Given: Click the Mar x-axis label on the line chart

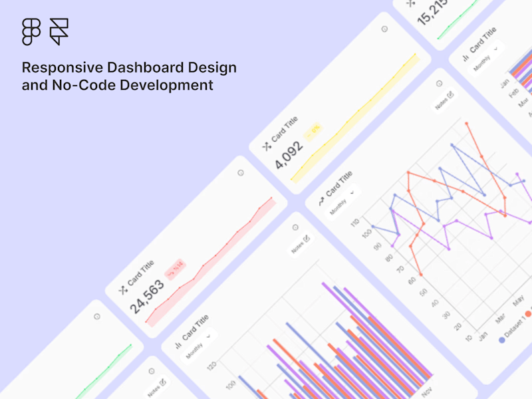Looking at the screenshot, I should (x=501, y=319).
